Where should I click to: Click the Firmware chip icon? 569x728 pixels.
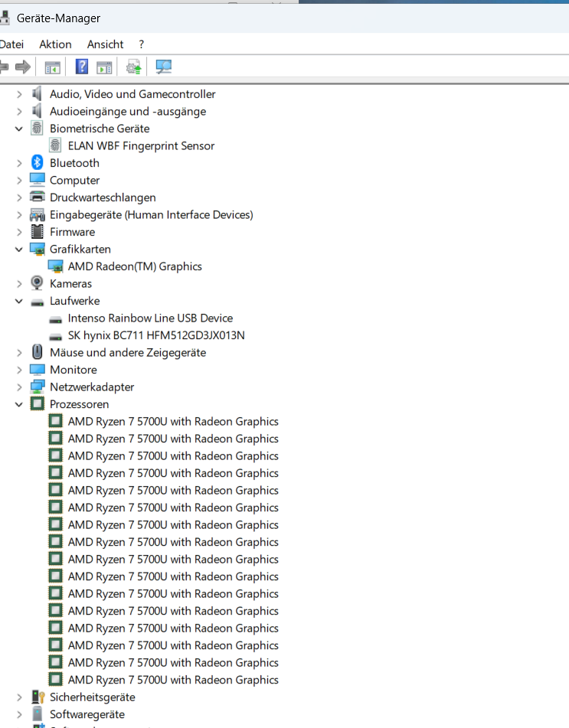pos(38,232)
